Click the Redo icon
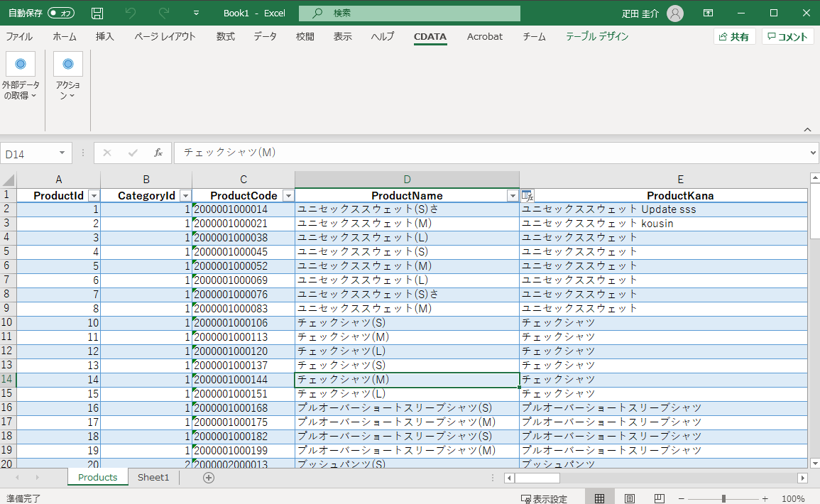This screenshot has height=504, width=820. (x=162, y=13)
